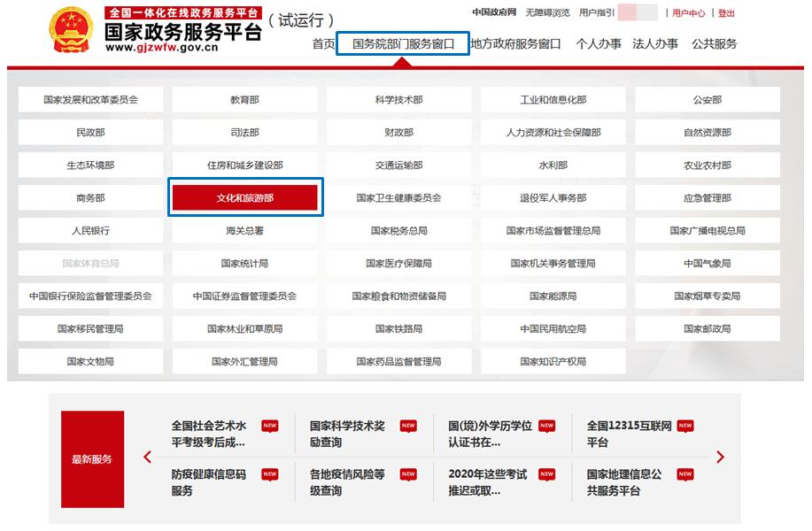This screenshot has width=812, height=531.
Task: Open 国家科学技术奖励查询 service
Action: [x=347, y=434]
